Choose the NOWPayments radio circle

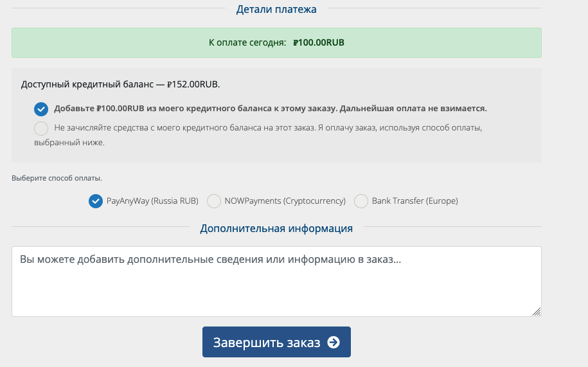tap(214, 201)
